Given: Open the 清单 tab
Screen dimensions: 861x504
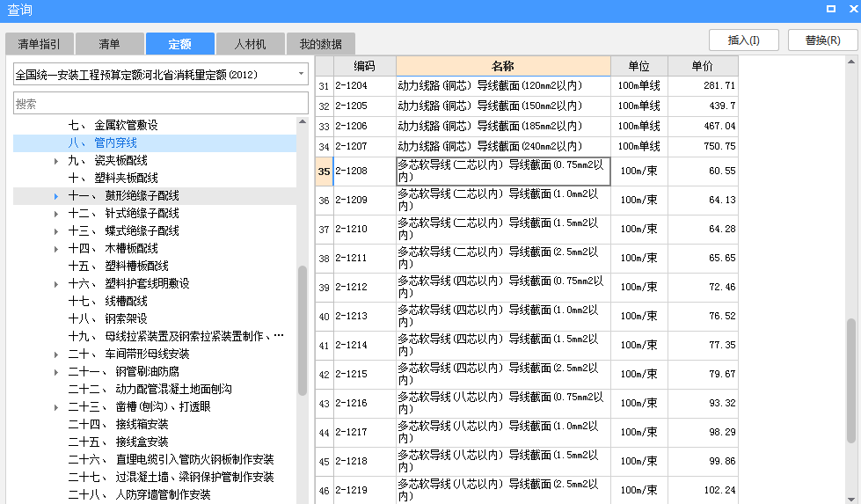Looking at the screenshot, I should click(x=109, y=44).
